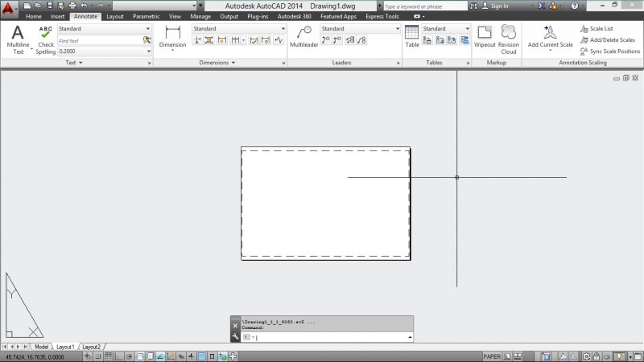Click Sync Scale Positions
Viewport: 644px width, 362px height.
click(614, 51)
